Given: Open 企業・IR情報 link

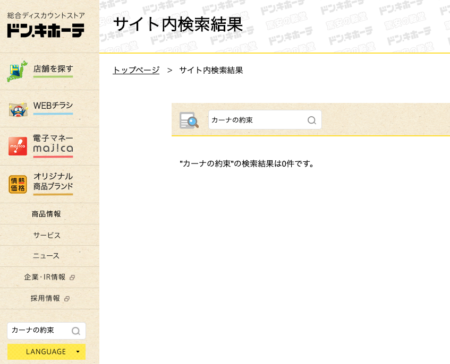Looking at the screenshot, I should [x=45, y=277].
